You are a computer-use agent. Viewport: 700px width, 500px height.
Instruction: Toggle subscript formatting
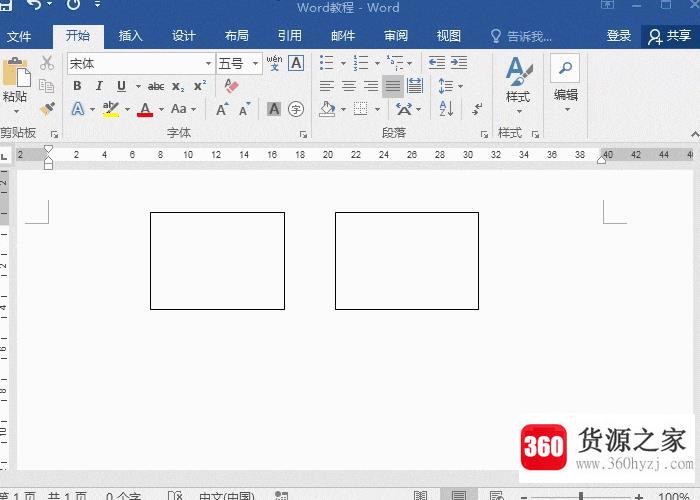point(178,87)
